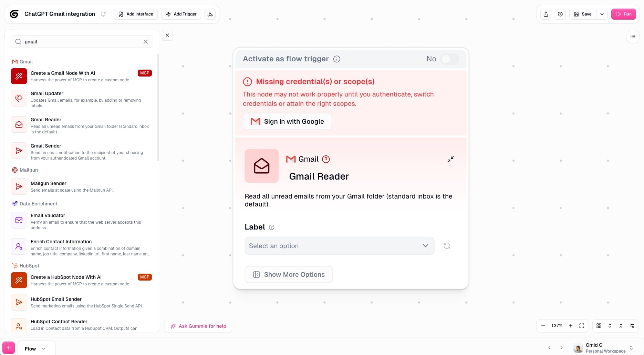
Task: Click the Mailgun category header
Action: point(25,170)
